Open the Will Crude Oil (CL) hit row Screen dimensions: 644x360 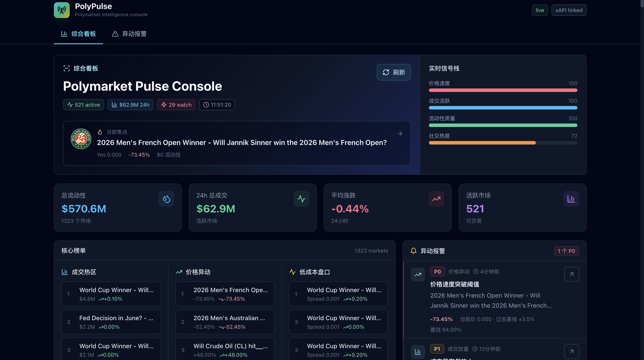click(x=225, y=349)
